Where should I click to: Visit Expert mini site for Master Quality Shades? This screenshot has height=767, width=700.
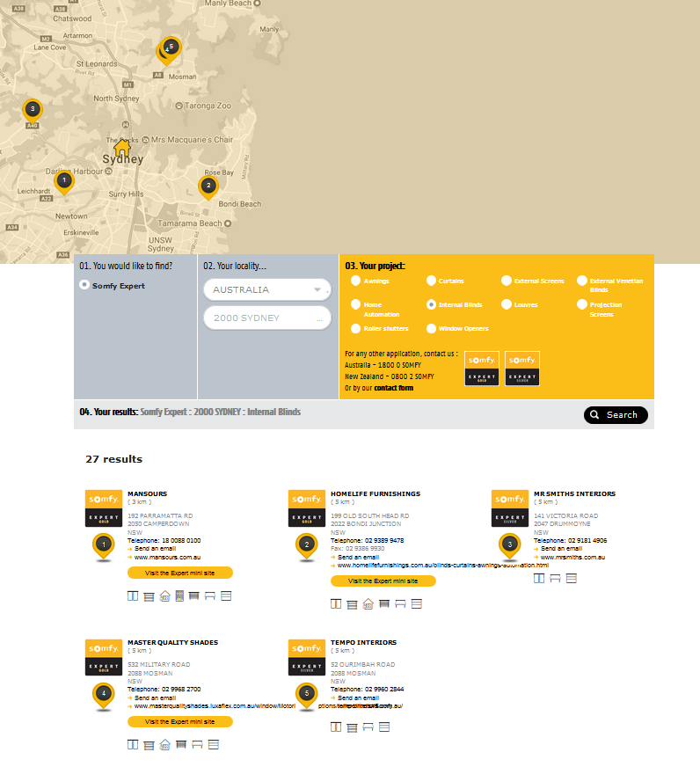pos(180,721)
